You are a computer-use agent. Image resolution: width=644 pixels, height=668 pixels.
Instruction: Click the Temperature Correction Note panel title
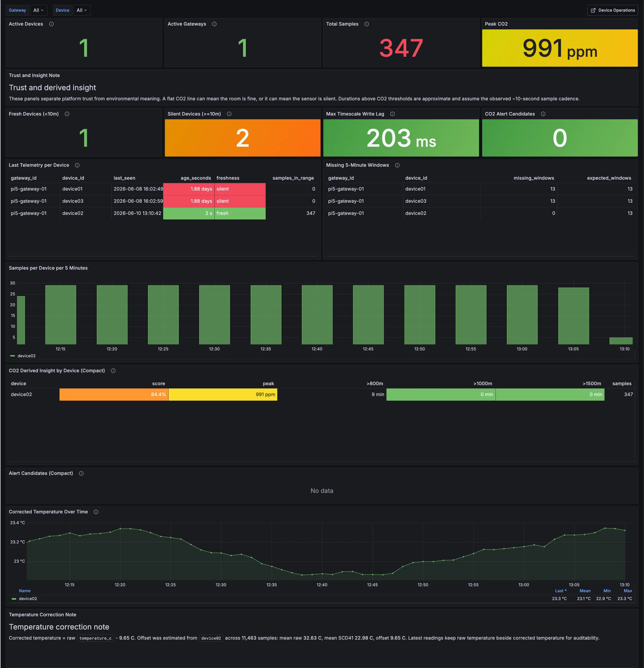point(42,615)
